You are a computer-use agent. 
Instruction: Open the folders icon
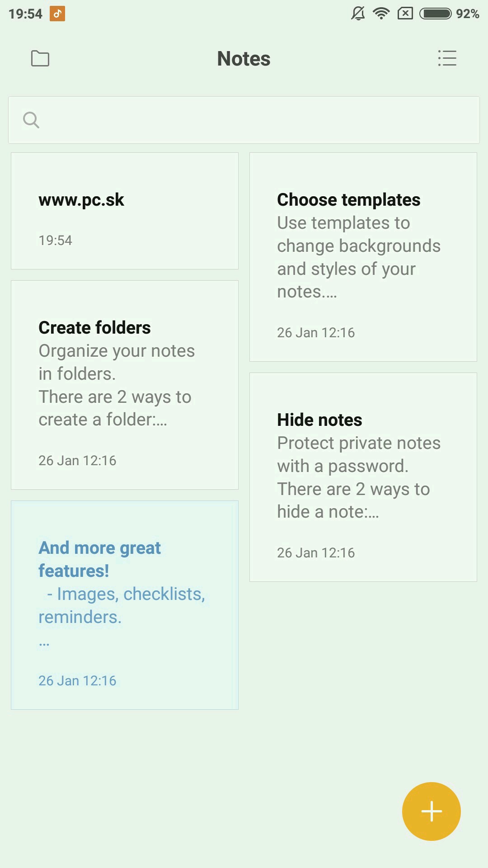[40, 58]
